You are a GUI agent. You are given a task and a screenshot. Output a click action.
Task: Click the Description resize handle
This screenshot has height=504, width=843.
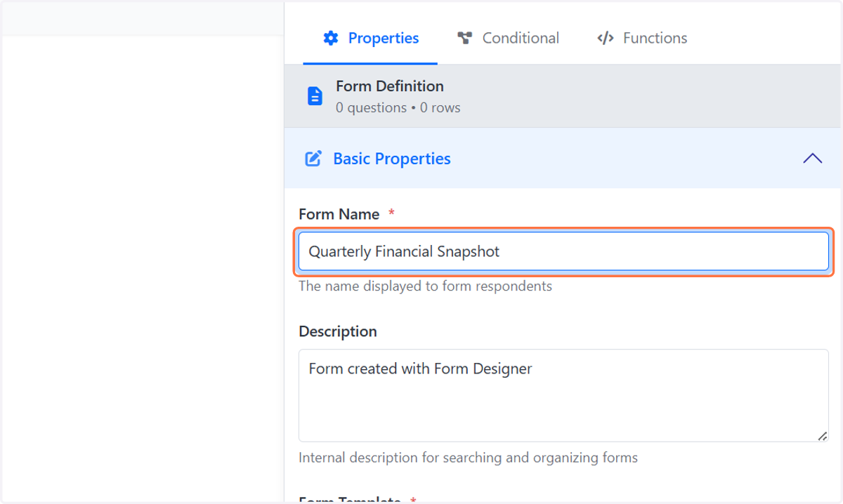click(823, 436)
